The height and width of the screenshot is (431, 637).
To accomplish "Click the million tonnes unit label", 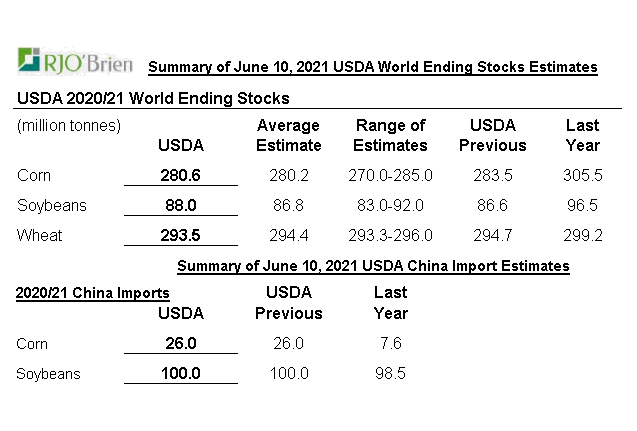I will pos(69,126).
